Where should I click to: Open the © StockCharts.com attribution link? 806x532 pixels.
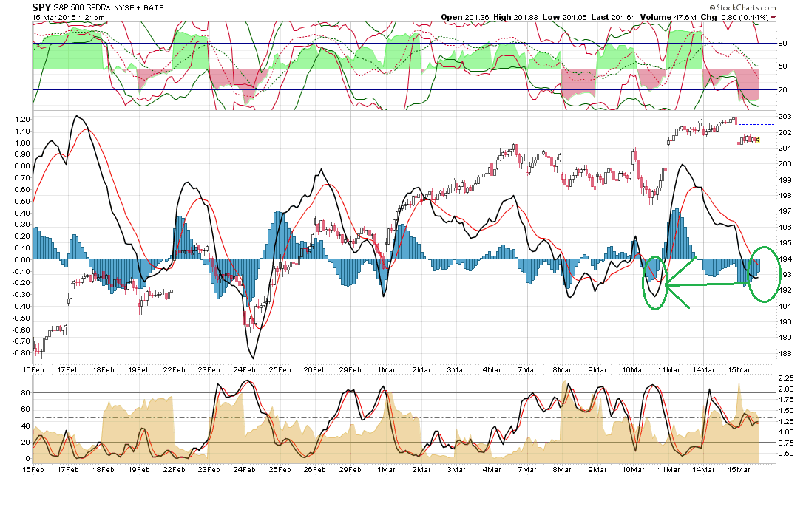[x=742, y=7]
